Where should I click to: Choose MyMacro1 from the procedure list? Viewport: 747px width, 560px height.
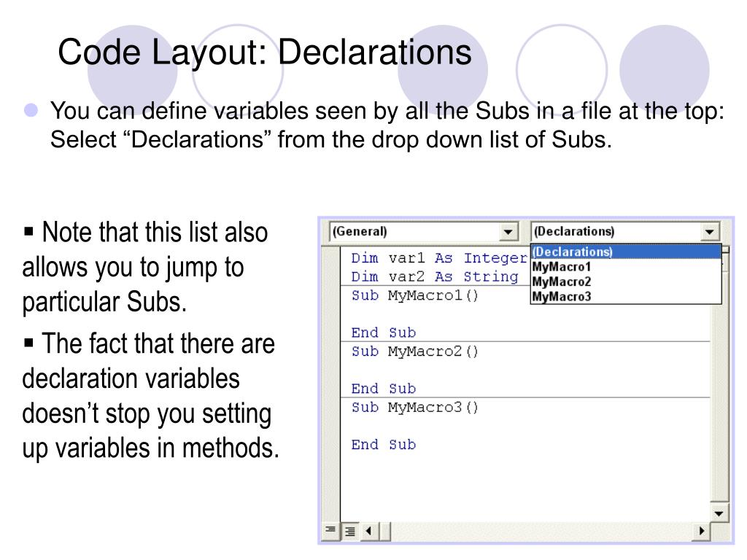[625, 266]
